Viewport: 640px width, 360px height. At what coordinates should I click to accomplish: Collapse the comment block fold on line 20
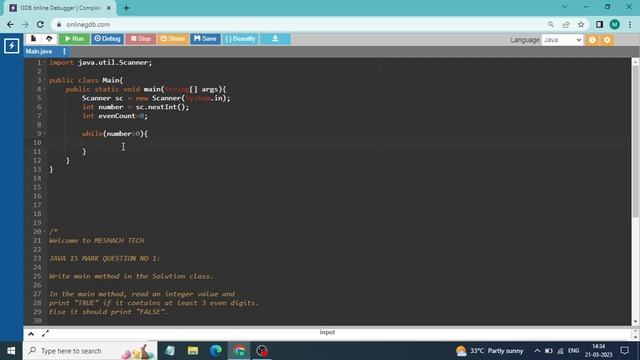point(44,232)
